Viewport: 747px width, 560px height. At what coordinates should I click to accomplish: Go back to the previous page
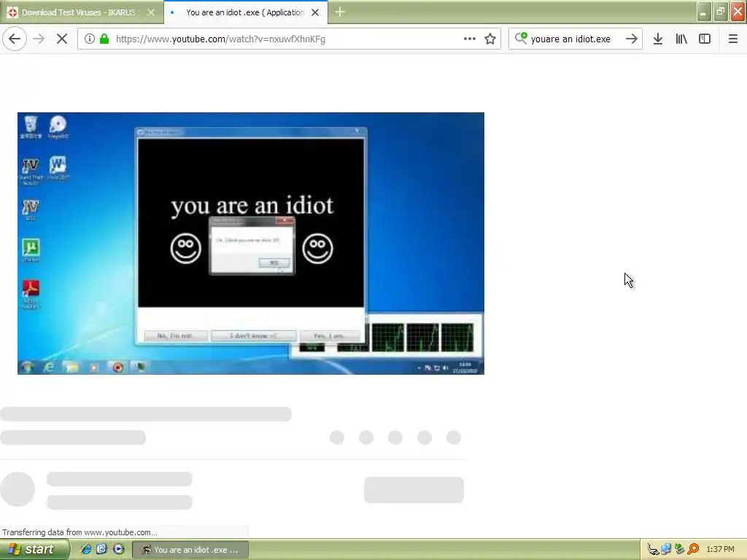pos(15,39)
